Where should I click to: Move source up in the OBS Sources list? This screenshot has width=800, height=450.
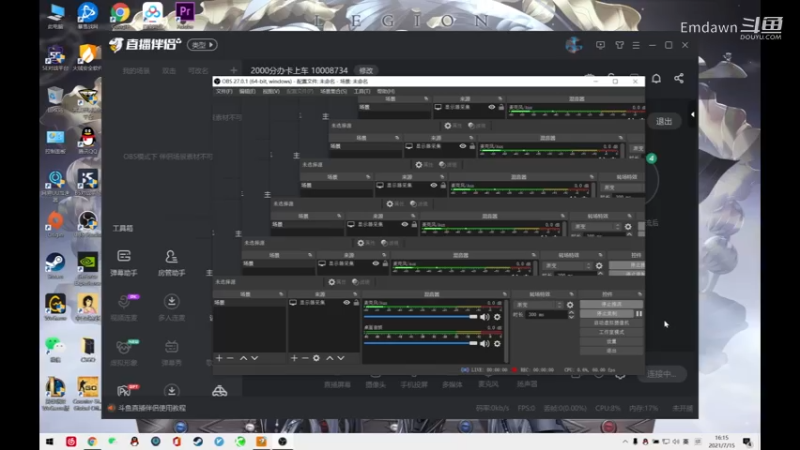tap(330, 358)
